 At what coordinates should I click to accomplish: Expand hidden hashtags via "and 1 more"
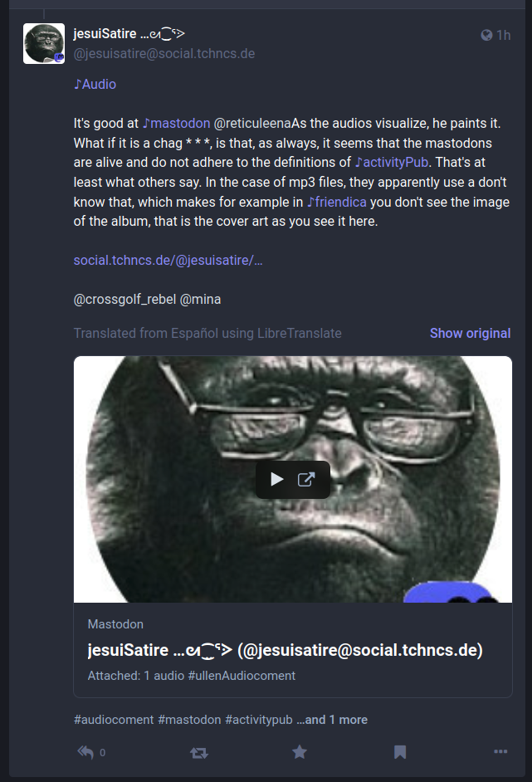tap(332, 720)
